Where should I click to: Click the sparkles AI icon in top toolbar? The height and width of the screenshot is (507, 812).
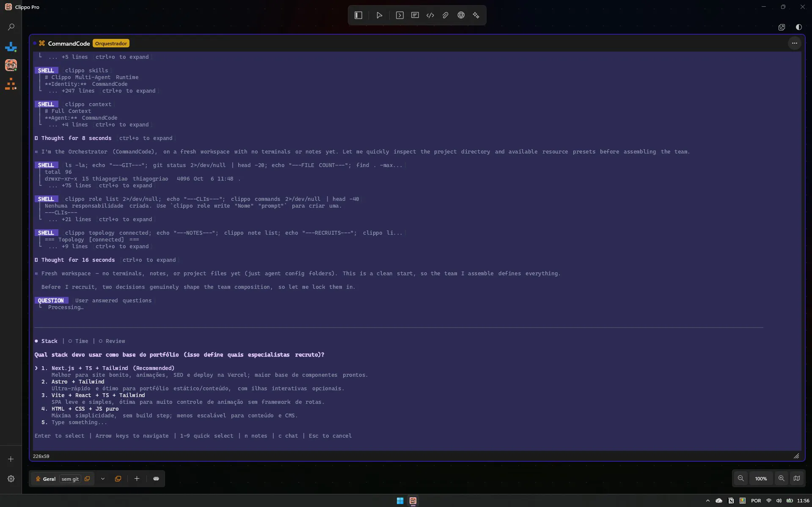(x=476, y=15)
